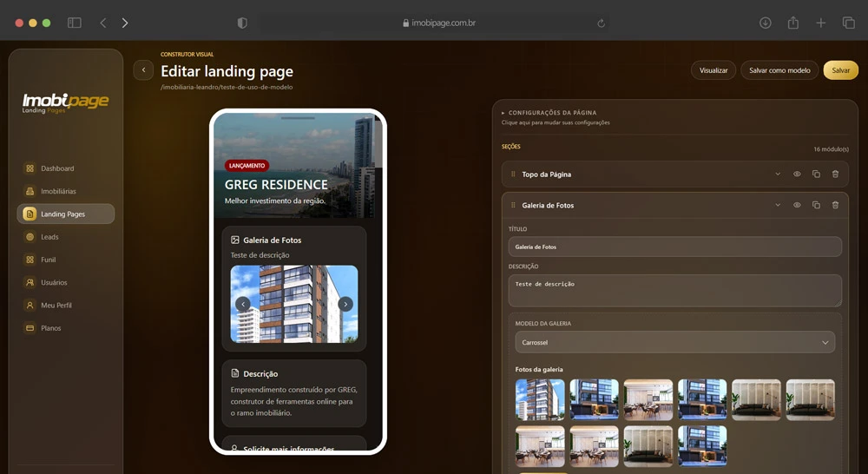Open the Leads section
The height and width of the screenshot is (474, 868).
point(65,236)
